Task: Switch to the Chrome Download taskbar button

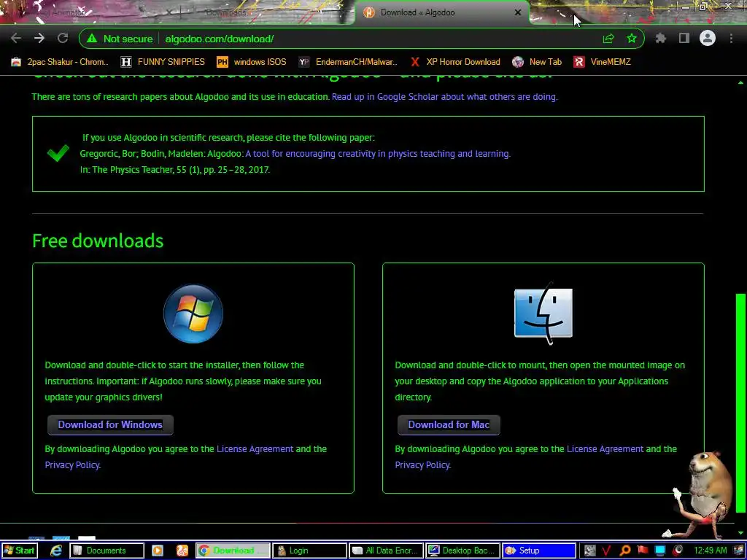Action: (233, 551)
